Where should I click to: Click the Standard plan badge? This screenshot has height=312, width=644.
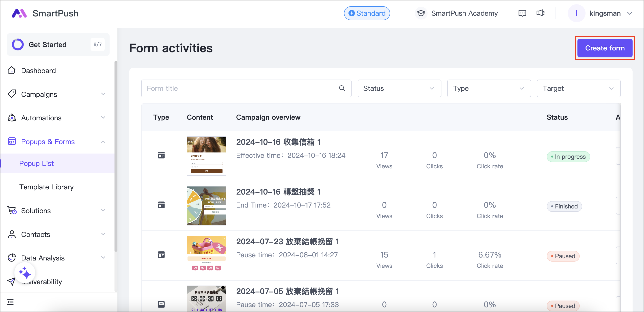[367, 13]
